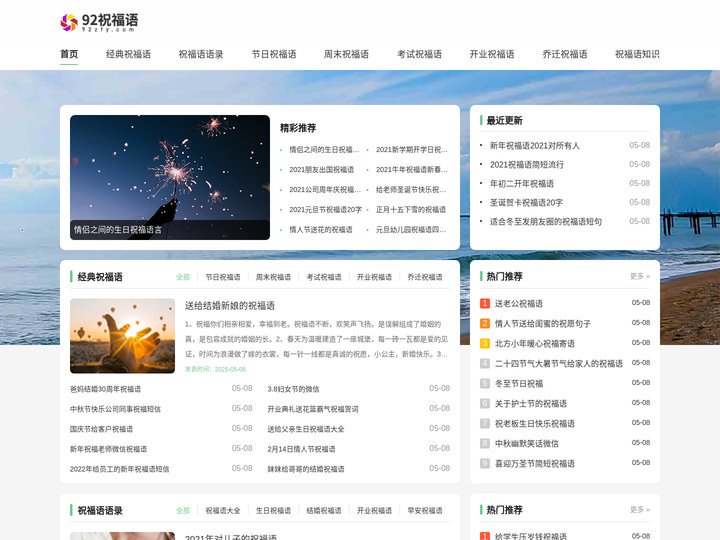Open list item 爸妈结婚30周年祝福语
This screenshot has width=720, height=540.
[106, 389]
